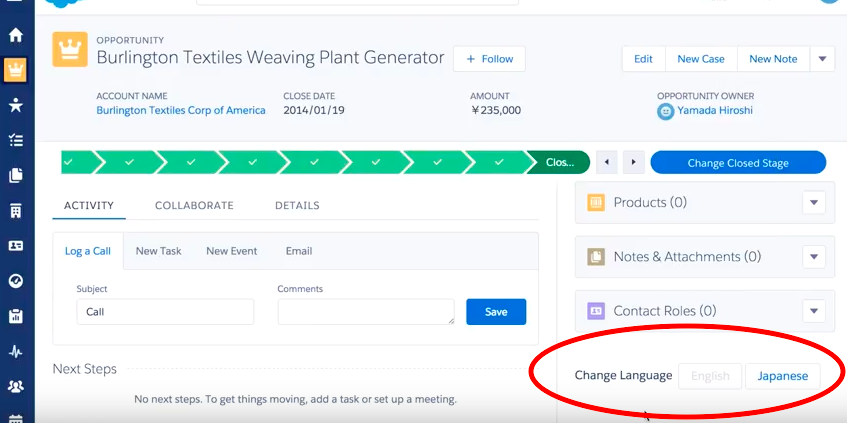This screenshot has height=423, width=847.
Task: Click Change Closed Stage button
Action: point(738,163)
